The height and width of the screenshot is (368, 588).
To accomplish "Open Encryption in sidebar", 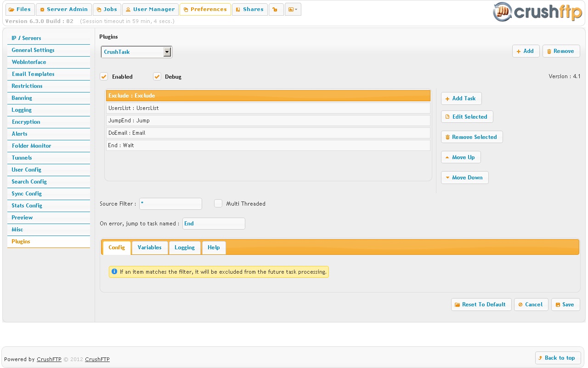I will pos(49,122).
